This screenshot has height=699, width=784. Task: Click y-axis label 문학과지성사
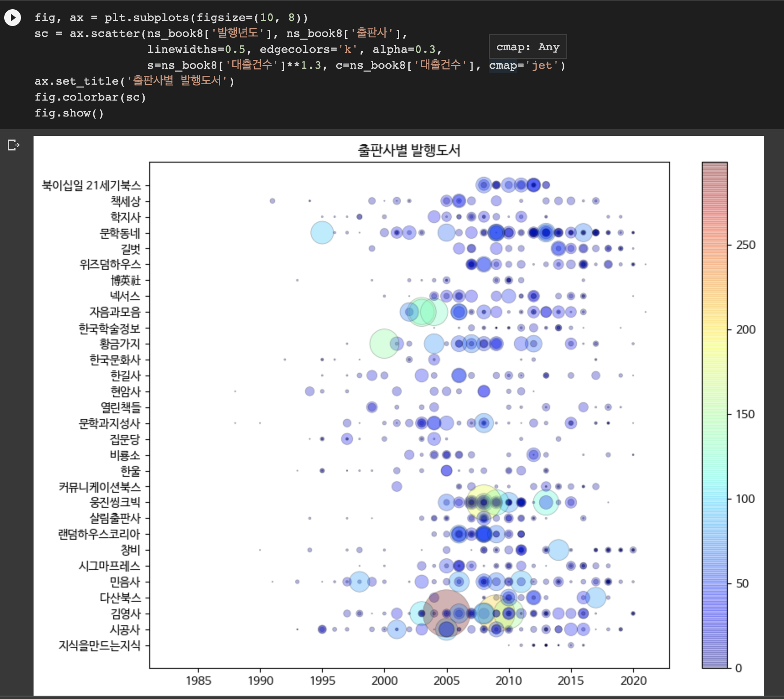tap(109, 423)
